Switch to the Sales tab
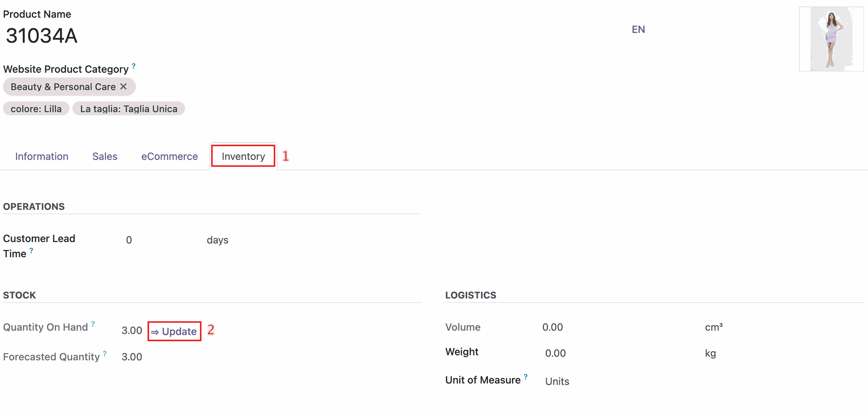Image resolution: width=868 pixels, height=411 pixels. [x=105, y=156]
